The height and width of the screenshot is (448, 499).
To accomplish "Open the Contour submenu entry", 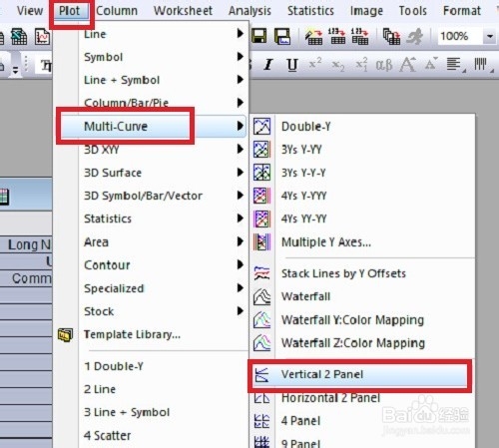I will click(x=107, y=265).
